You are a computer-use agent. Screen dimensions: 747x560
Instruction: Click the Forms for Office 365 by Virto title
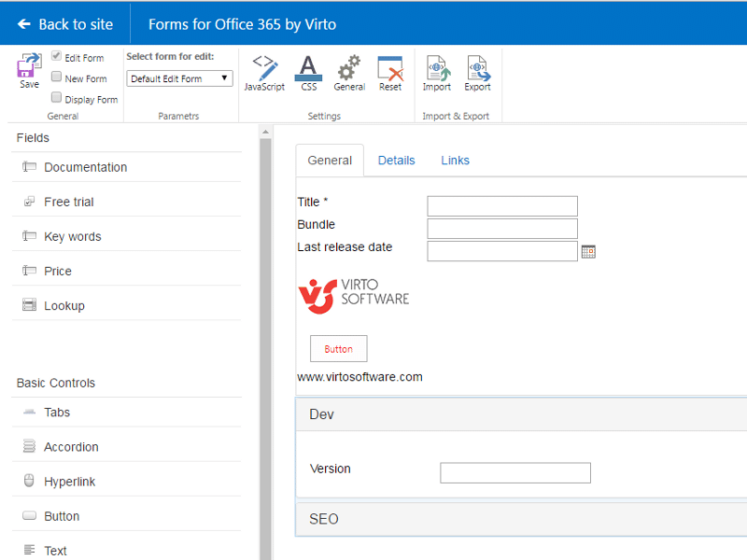coord(242,24)
